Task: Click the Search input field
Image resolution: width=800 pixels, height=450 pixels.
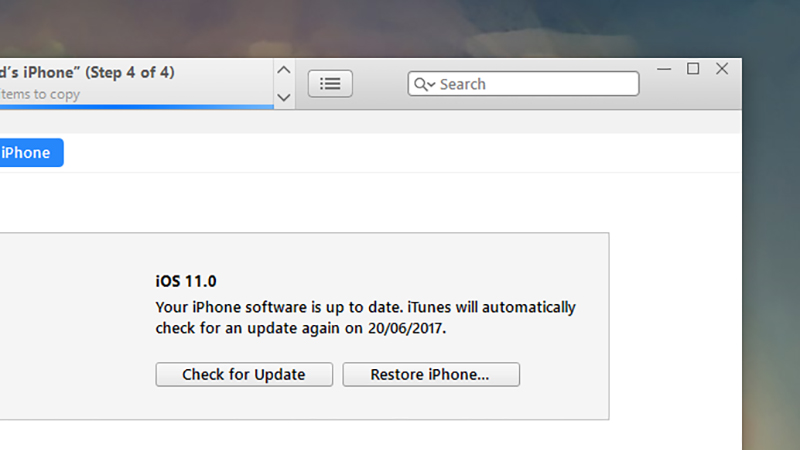Action: pyautogui.click(x=523, y=84)
